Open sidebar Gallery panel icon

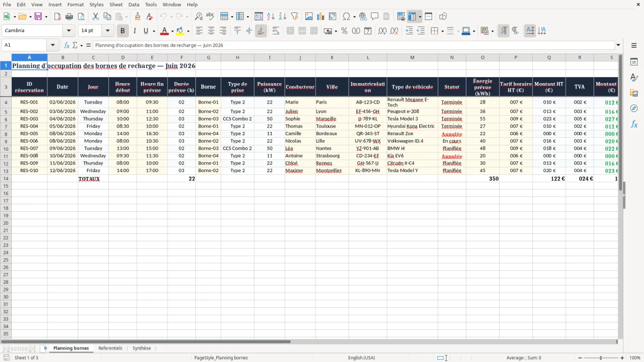point(634,93)
